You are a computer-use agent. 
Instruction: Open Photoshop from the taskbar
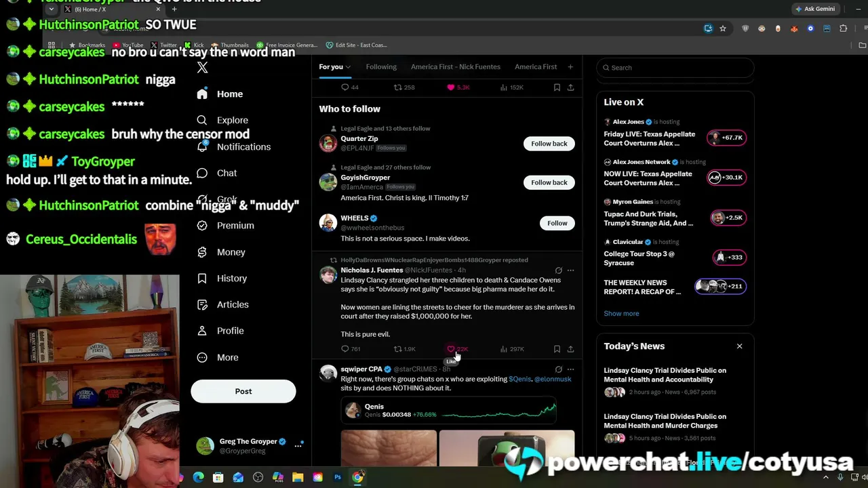[x=337, y=477]
